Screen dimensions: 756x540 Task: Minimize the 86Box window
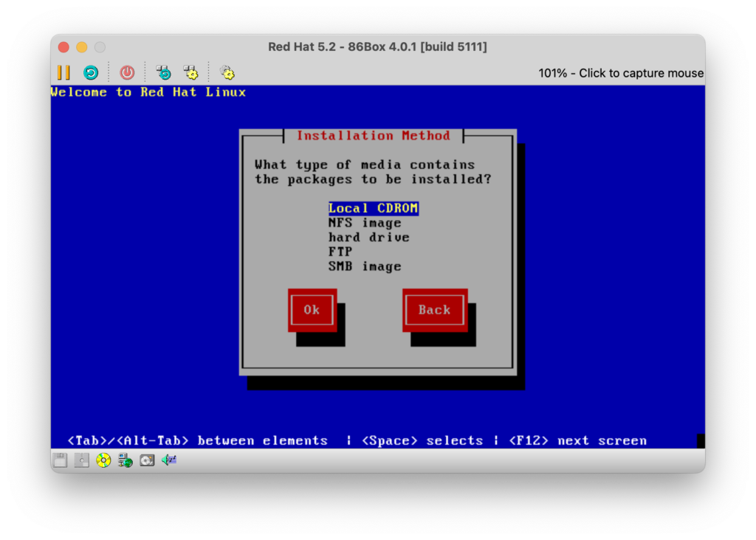point(81,47)
